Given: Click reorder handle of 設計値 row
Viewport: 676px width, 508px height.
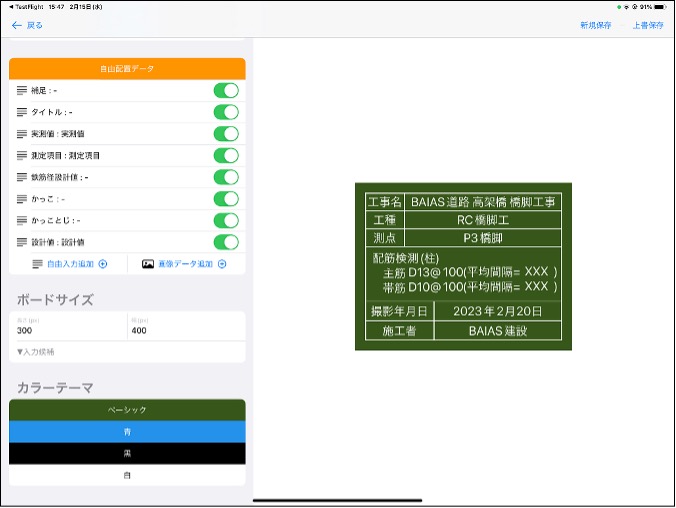Looking at the screenshot, I should pos(22,242).
